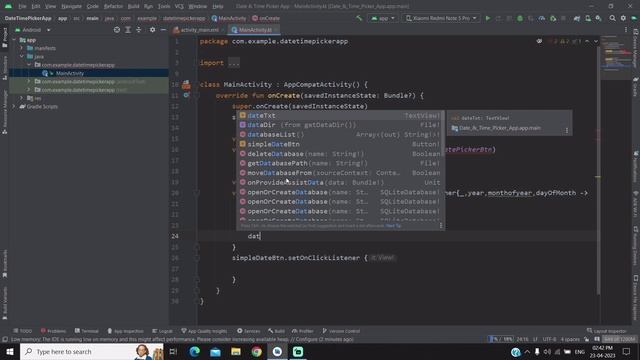Open Layout Inspector tool window
Screen dimensions: 640x360
click(607, 331)
